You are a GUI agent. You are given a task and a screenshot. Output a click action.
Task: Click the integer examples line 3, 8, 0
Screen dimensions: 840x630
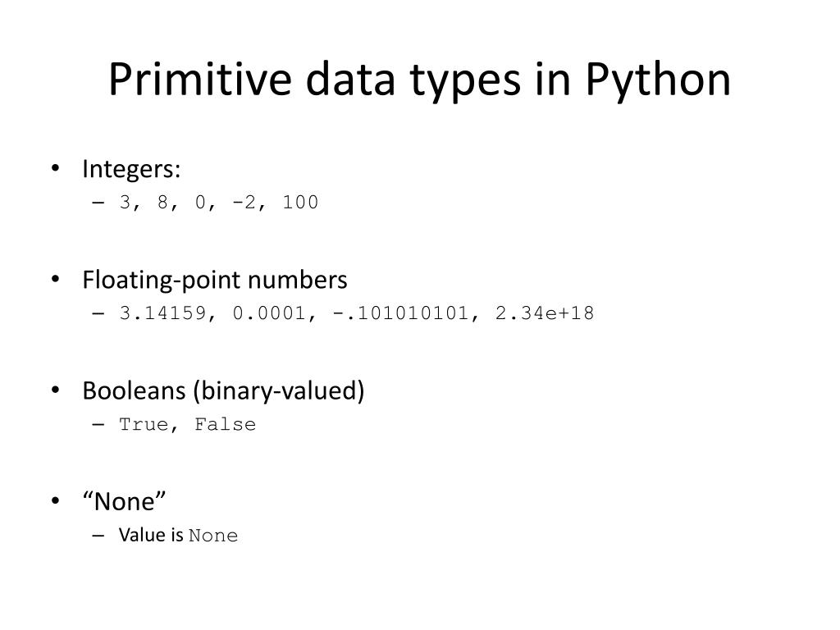click(x=218, y=203)
